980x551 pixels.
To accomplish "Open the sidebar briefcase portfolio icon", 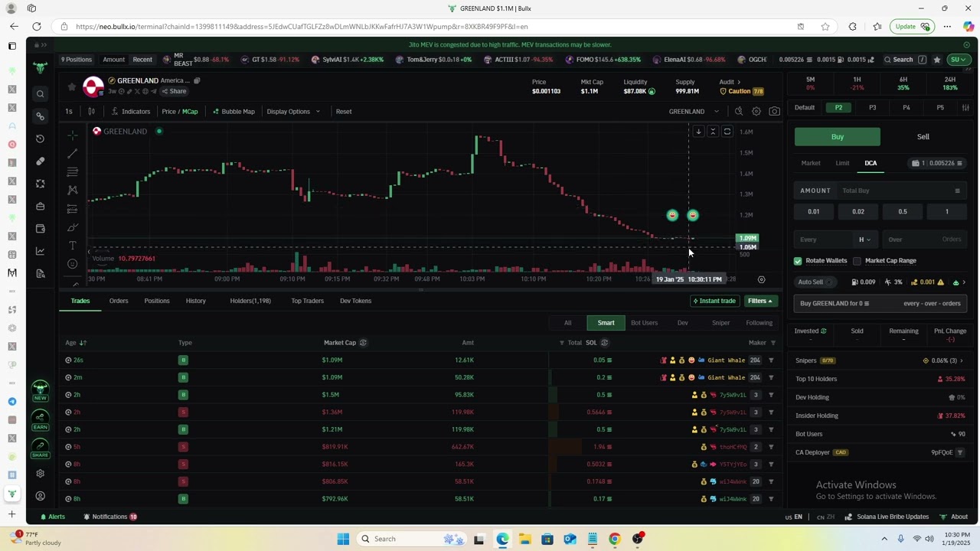I will tap(41, 206).
